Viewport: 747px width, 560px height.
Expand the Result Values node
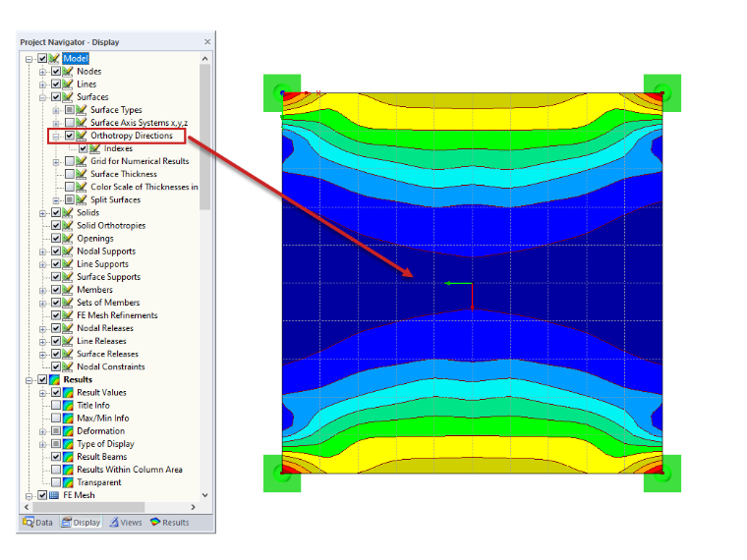(x=42, y=393)
